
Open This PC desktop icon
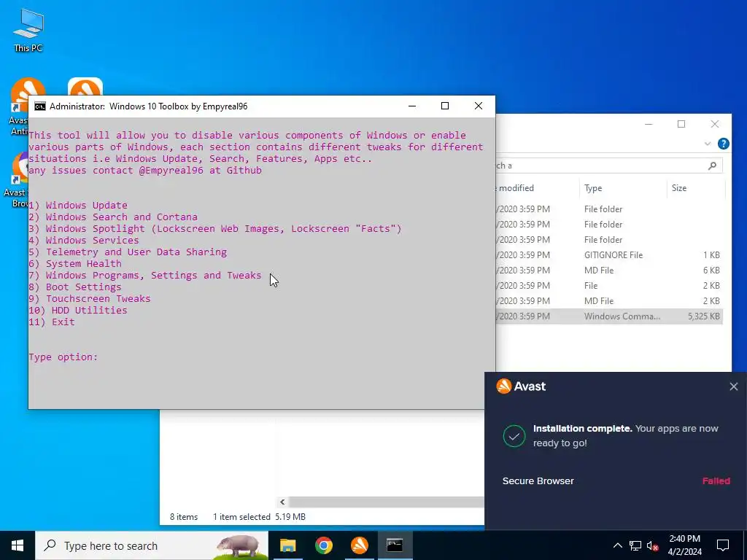(28, 30)
